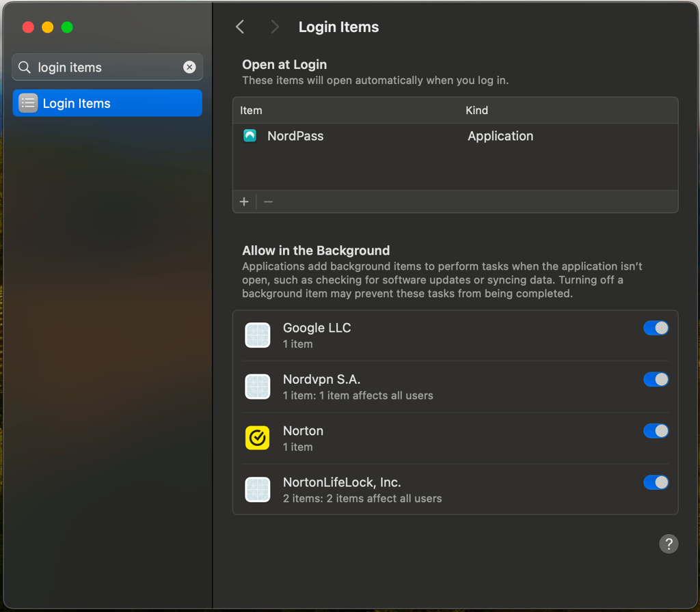Select the NordPass row in the login table

pos(455,136)
